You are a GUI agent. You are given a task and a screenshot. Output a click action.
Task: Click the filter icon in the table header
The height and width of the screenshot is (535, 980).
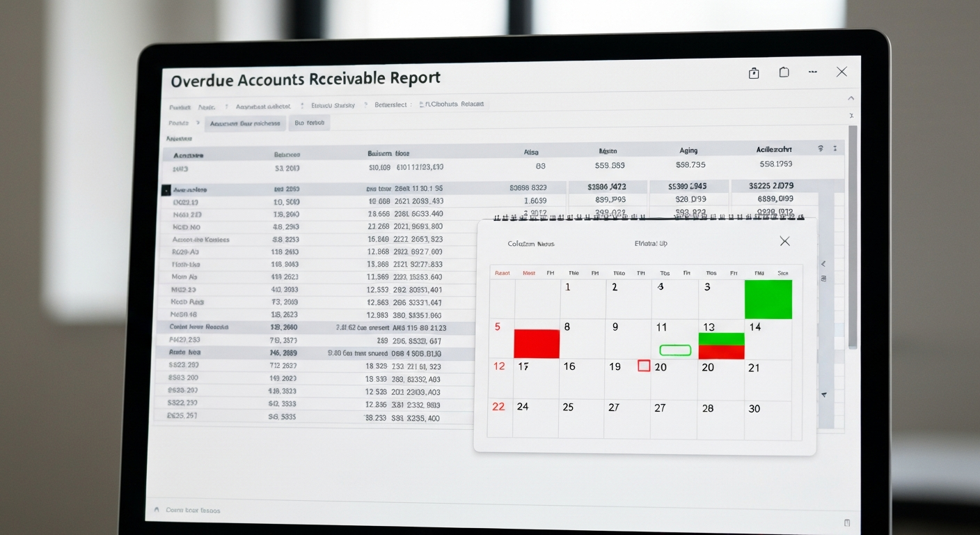tap(821, 149)
